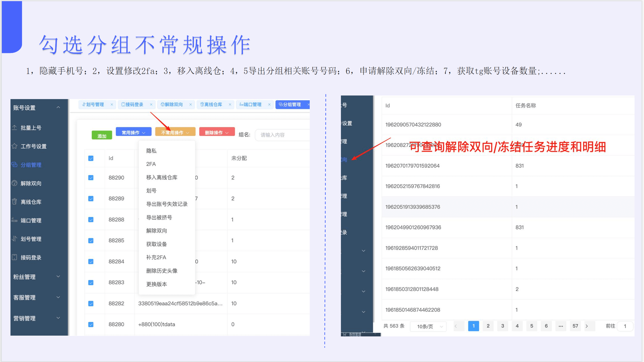Click the 解除双向 sidebar icon
This screenshot has width=644, height=362.
click(15, 183)
